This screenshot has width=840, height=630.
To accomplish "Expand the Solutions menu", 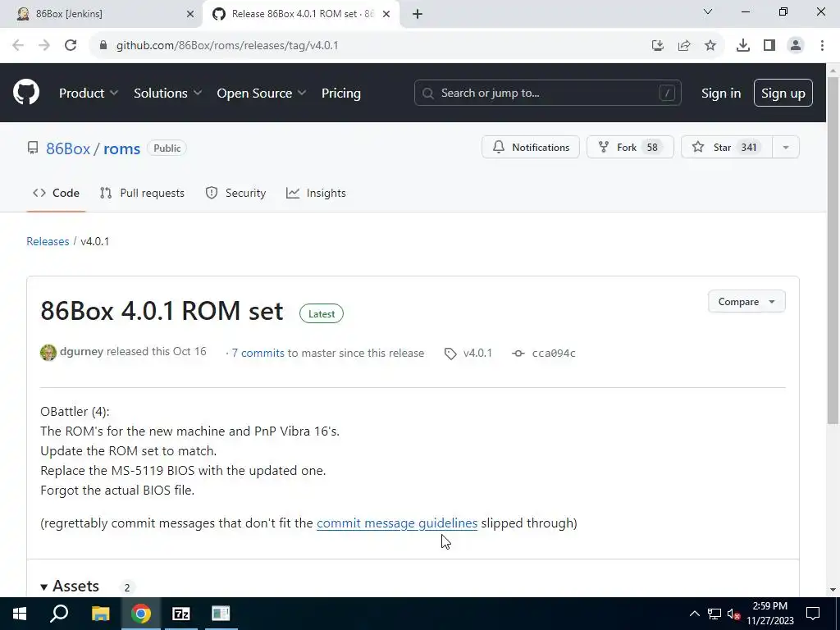I will click(167, 94).
